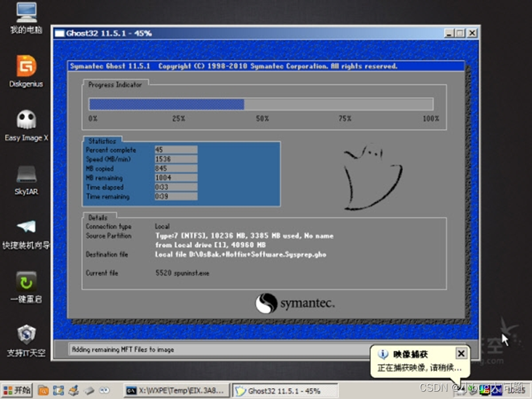The height and width of the screenshot is (399, 532).
Task: Click the Time remaining value 0:39
Action: point(176,196)
